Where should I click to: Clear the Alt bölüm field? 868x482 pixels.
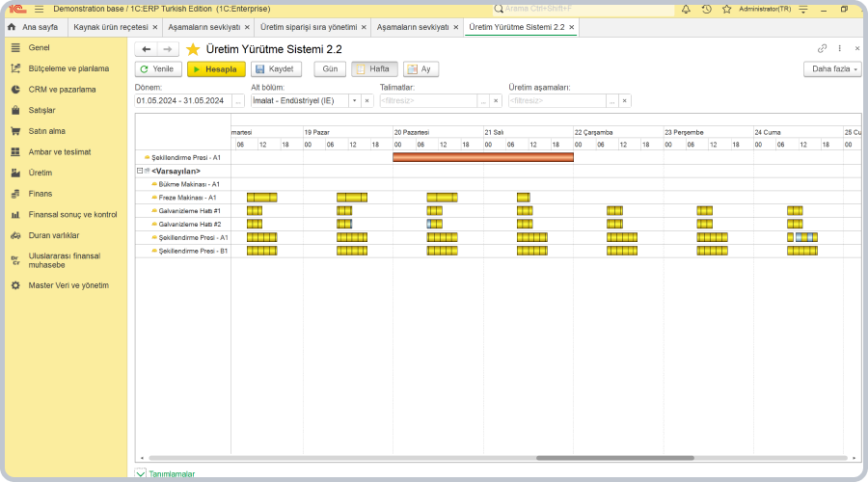(x=367, y=100)
